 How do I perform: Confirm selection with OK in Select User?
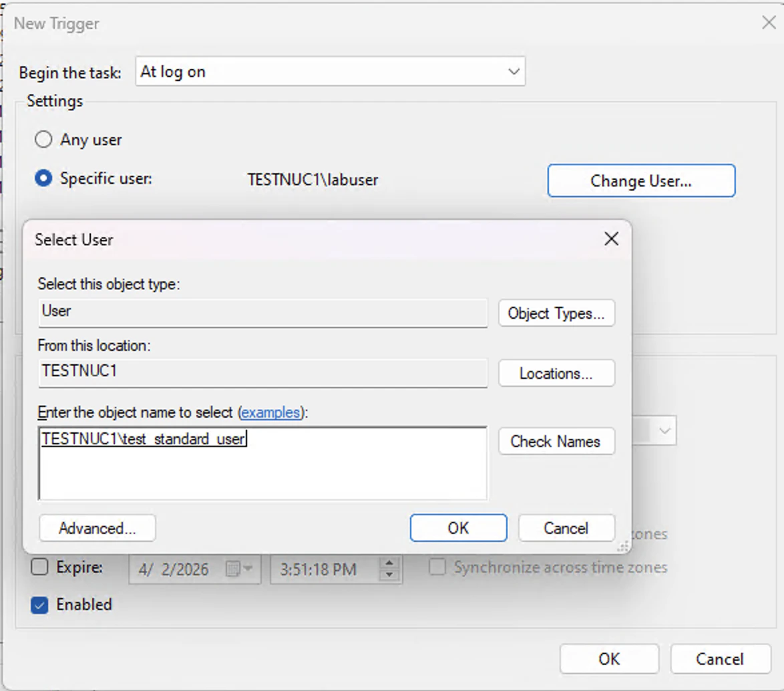coord(458,528)
